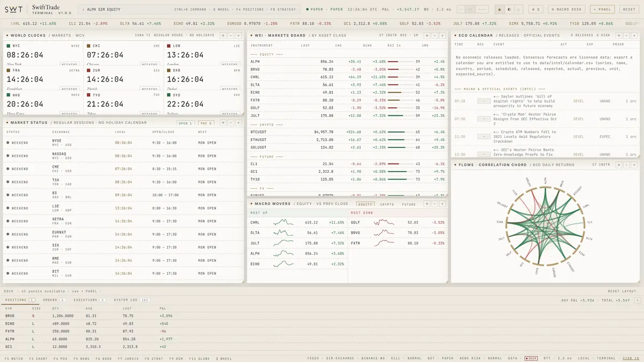Open the Q wheel button in top bar
Screen dimensions: 644x362
536,9
